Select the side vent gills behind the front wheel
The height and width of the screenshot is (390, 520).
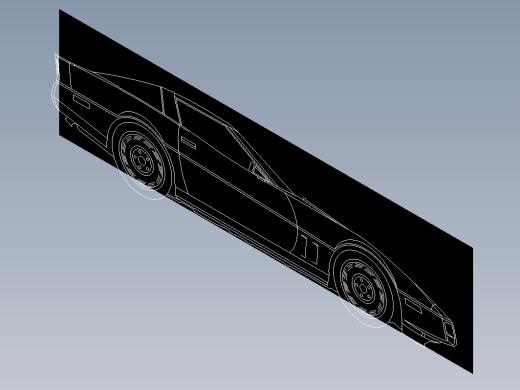[x=310, y=249]
